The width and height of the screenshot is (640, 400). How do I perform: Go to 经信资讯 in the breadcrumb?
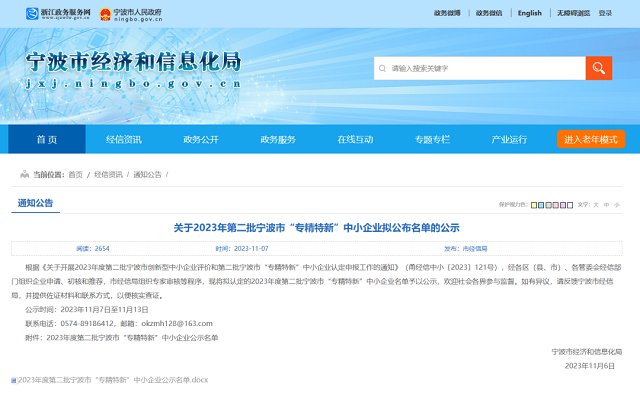(108, 175)
